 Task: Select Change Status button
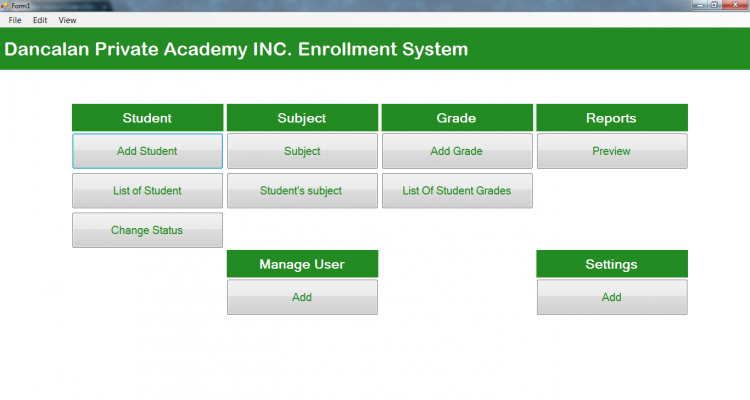147,230
